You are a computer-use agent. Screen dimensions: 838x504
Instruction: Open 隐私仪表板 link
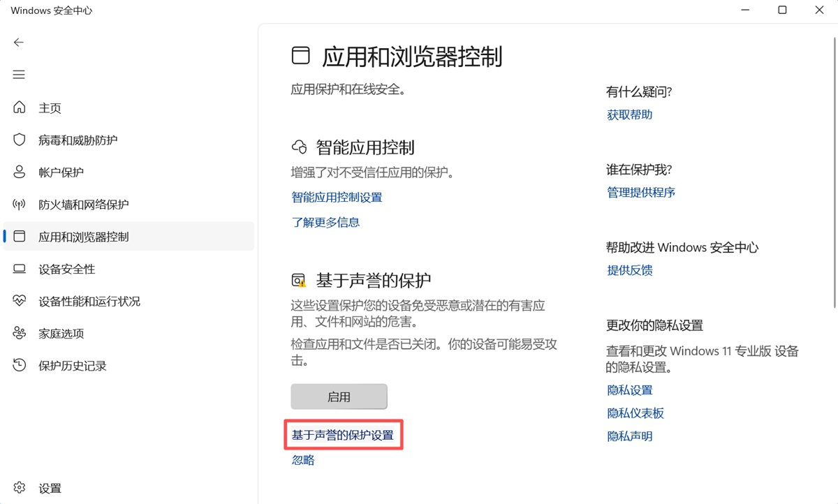(x=635, y=413)
